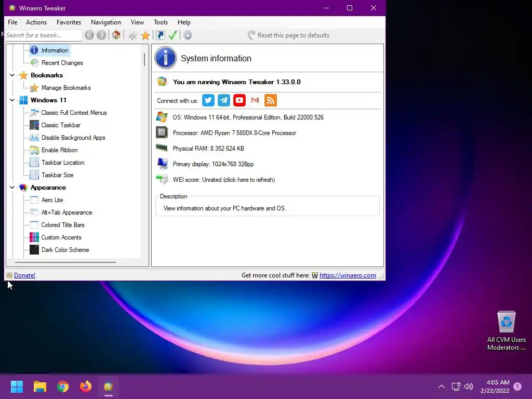Click Reset this page to defaults
The height and width of the screenshot is (399, 532).
coord(289,35)
